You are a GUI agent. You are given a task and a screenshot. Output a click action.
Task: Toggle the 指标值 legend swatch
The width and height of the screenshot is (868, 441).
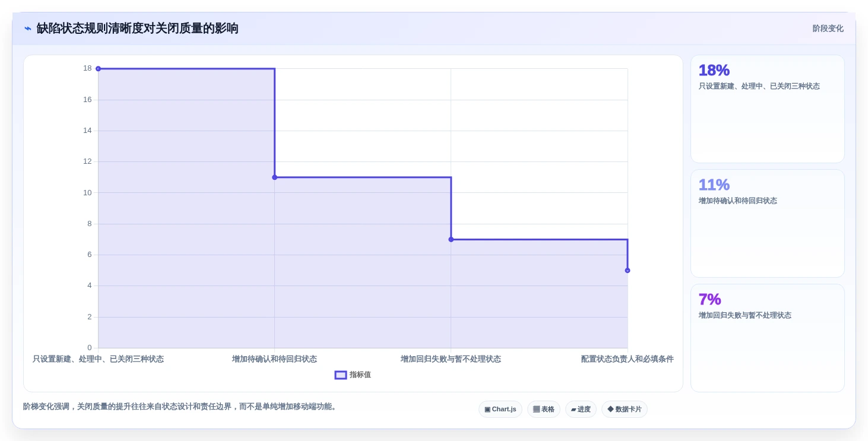coord(341,375)
